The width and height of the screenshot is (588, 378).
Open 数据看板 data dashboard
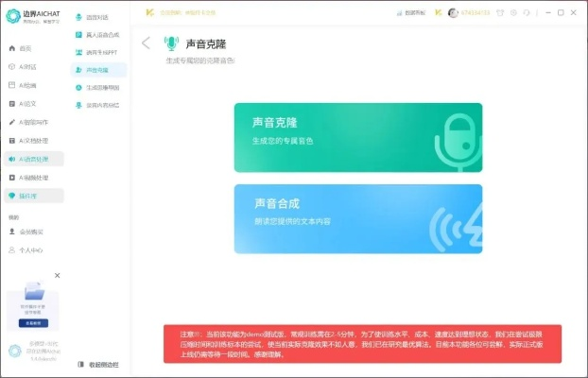click(x=411, y=12)
